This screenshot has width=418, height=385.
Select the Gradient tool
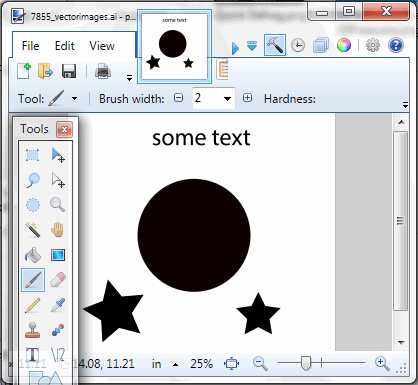(x=58, y=255)
